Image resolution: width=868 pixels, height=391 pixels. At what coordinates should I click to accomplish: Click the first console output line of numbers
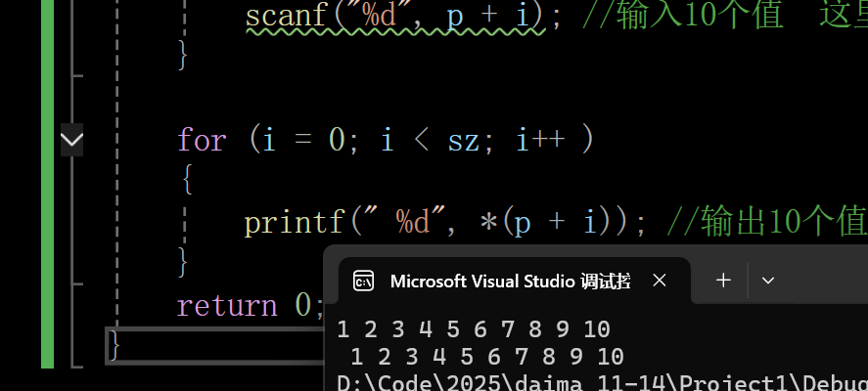[x=474, y=329]
